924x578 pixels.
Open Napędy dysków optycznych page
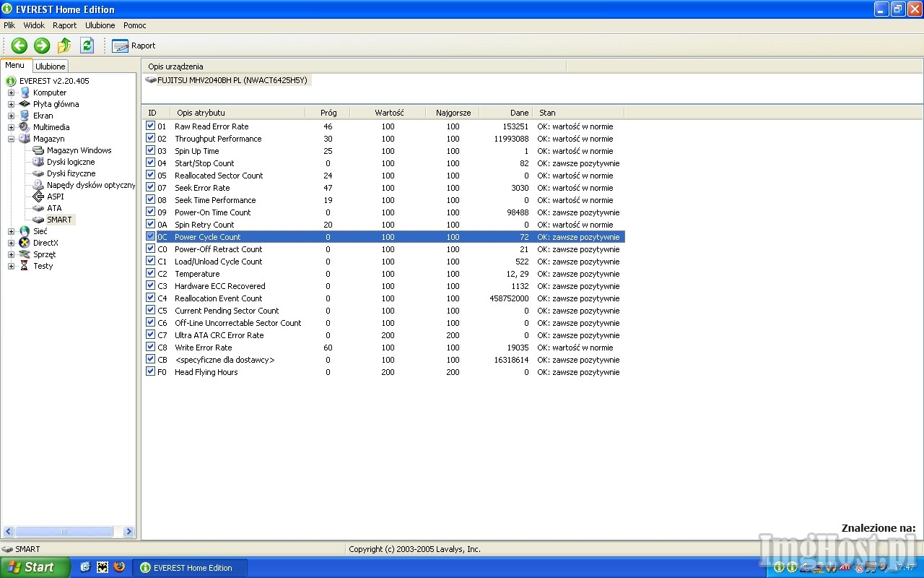click(x=91, y=185)
